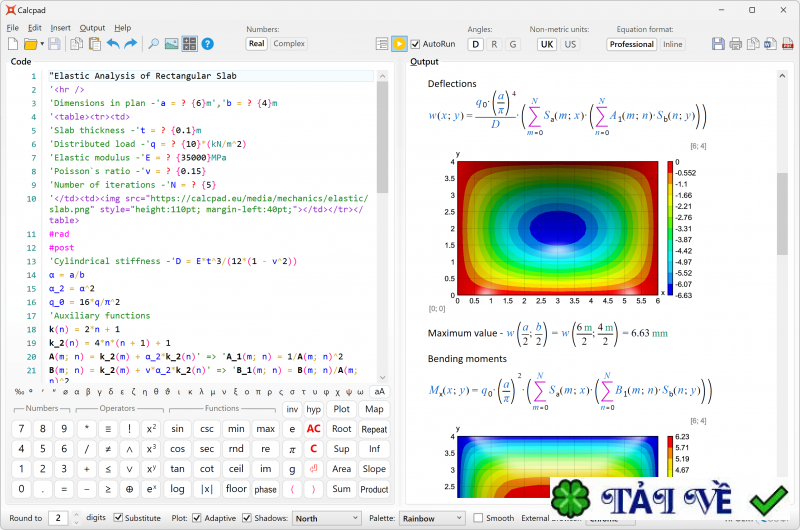Disable the AutoRun checkbox
Viewport: 800px width, 530px height.
(417, 44)
